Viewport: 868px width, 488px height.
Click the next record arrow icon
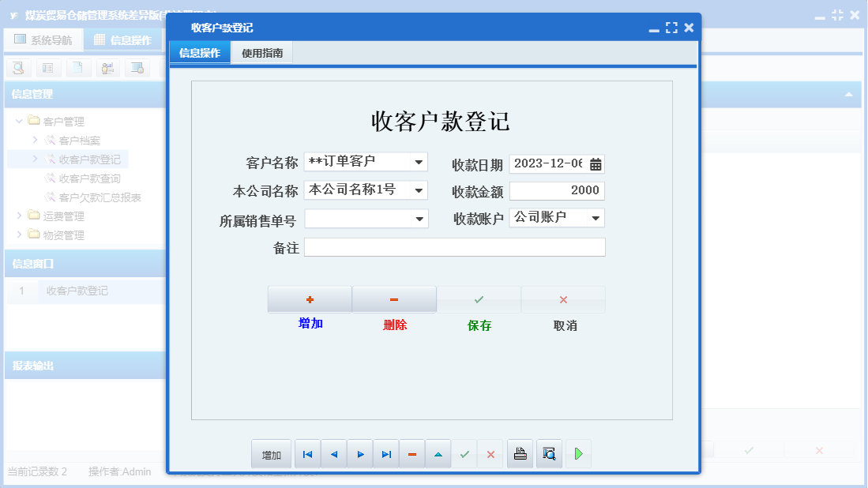coord(359,453)
